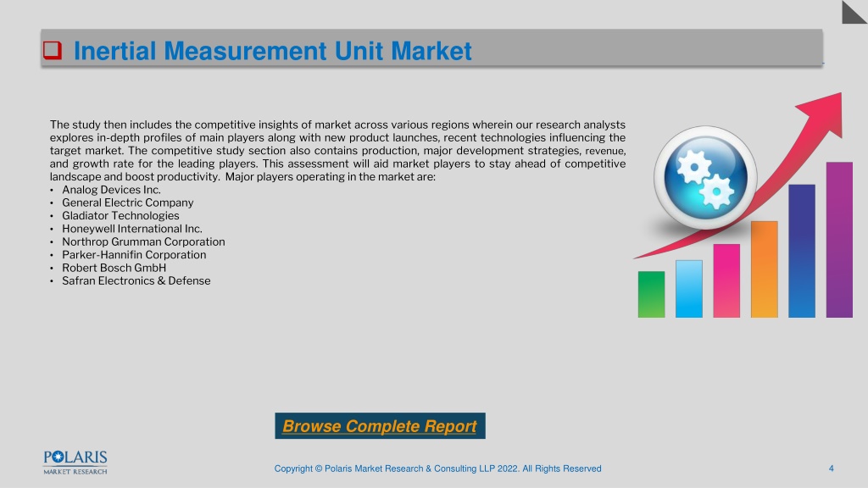
Task: Select "Honeywell International Inc." list item
Action: [x=132, y=229]
